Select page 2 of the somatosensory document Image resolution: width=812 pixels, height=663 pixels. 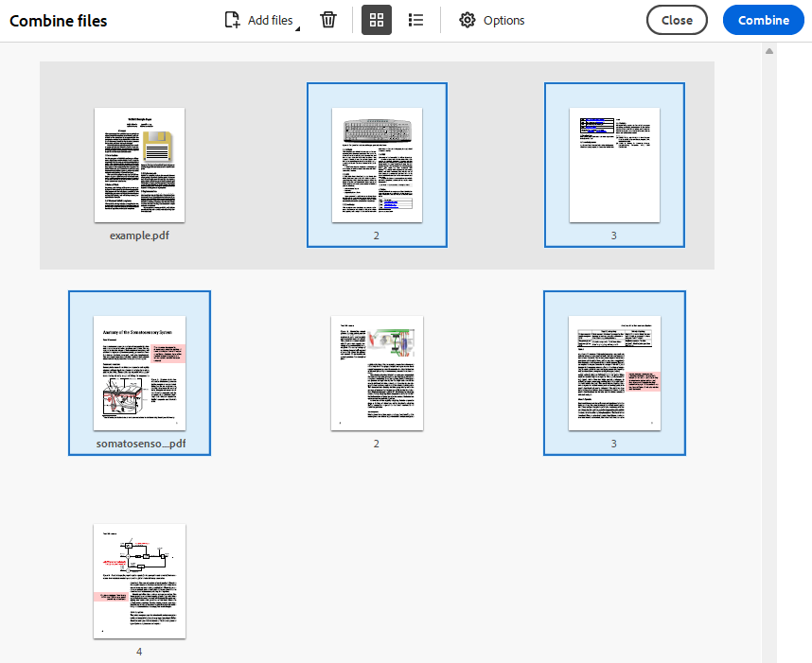[377, 373]
